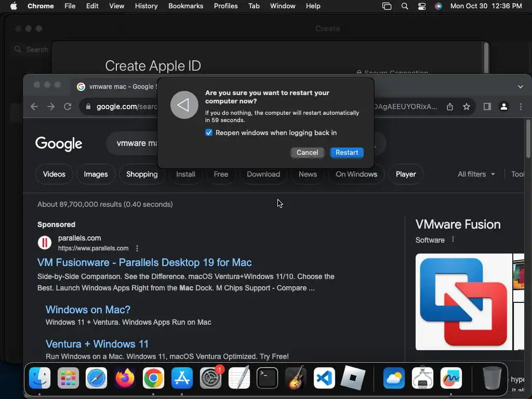Expand the All filters dropdown
Image resolution: width=532 pixels, height=399 pixels.
coord(476,174)
